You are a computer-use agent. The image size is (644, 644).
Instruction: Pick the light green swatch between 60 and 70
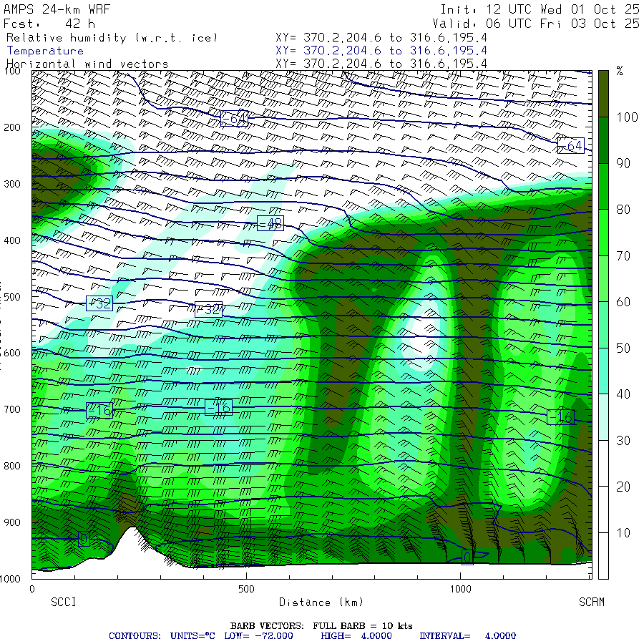click(x=603, y=279)
